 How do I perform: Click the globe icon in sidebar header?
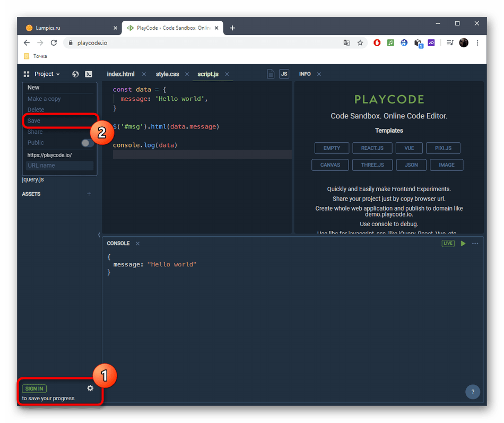point(75,74)
